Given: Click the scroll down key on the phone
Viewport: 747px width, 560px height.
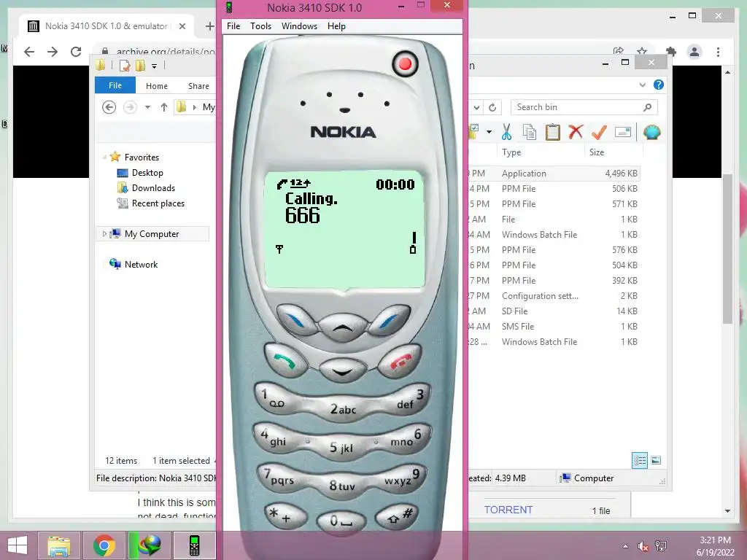Looking at the screenshot, I should (342, 371).
